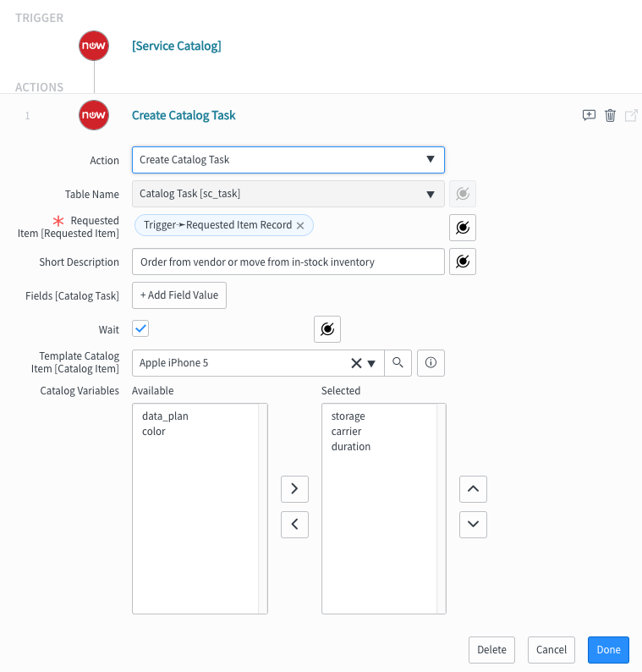Click the Cancel button
This screenshot has width=642, height=672.
551,650
